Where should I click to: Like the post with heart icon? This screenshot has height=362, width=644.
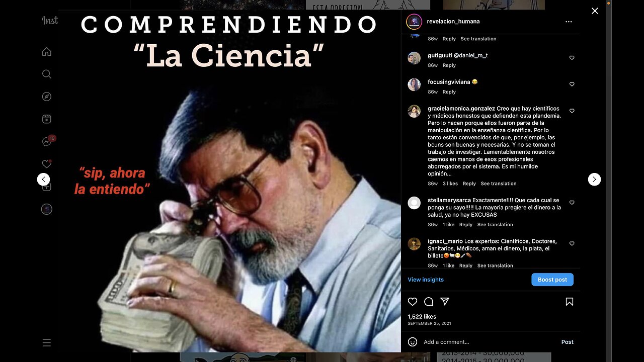tap(413, 302)
